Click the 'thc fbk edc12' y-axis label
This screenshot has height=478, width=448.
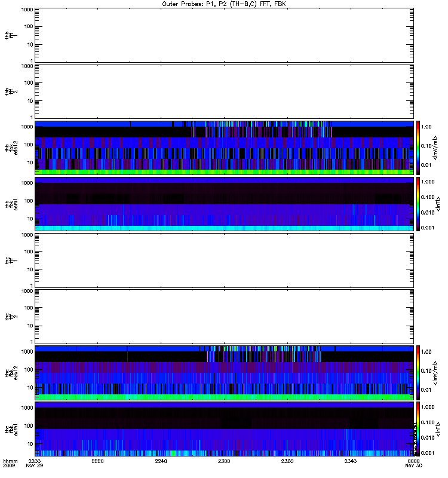pos(11,373)
